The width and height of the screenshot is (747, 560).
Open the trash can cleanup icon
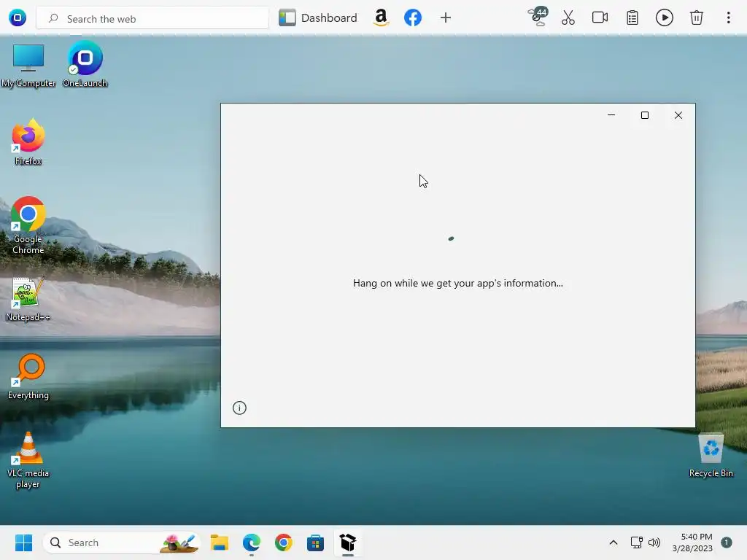click(x=697, y=18)
